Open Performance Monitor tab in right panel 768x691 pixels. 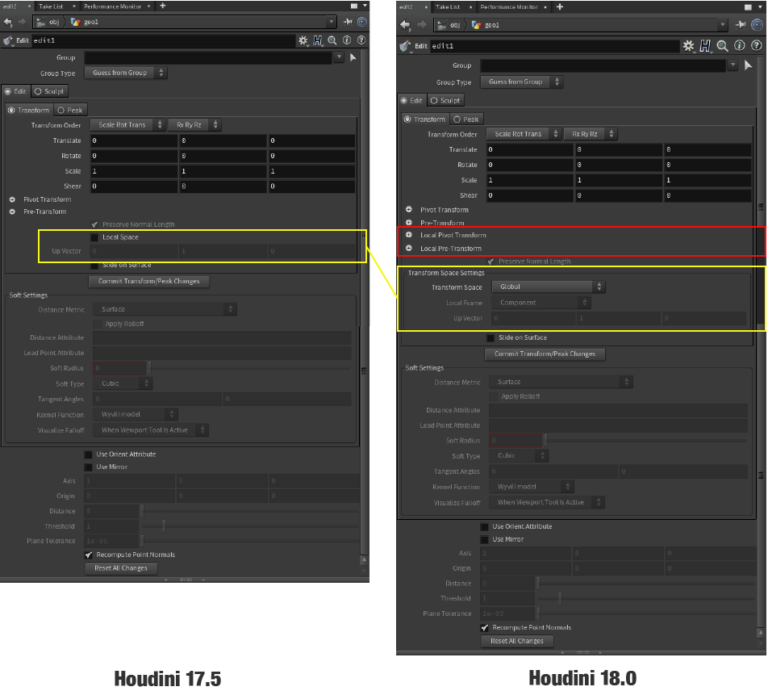click(x=513, y=6)
